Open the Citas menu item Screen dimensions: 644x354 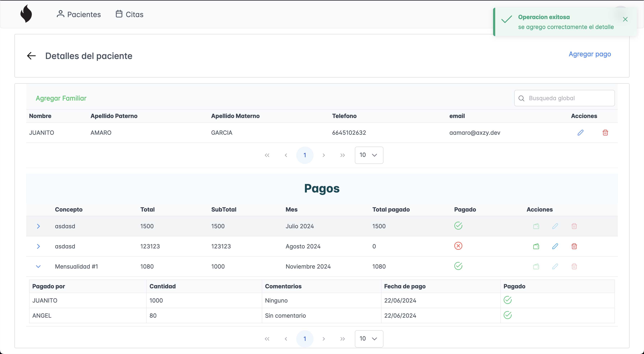click(130, 14)
